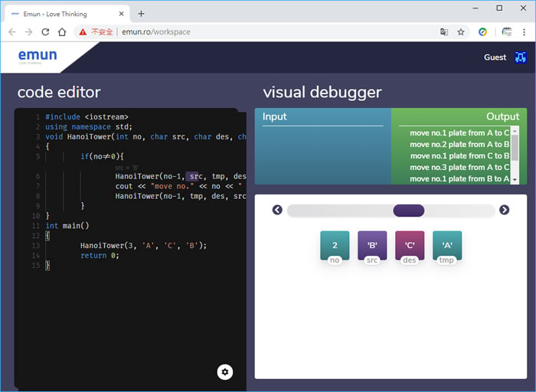Select the 'no' variable card
Screen dimensions: 536x392
335,247
